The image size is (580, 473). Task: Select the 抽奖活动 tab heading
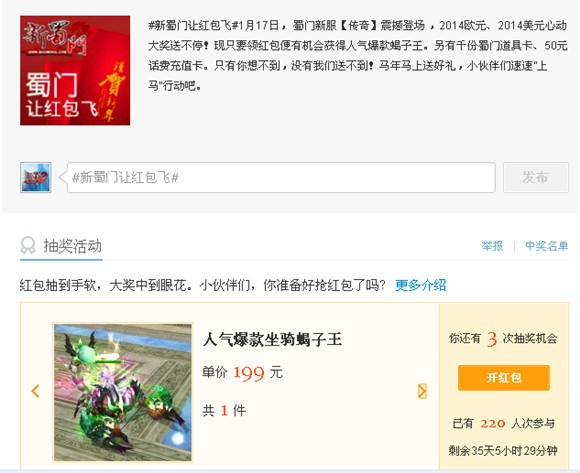[72, 246]
